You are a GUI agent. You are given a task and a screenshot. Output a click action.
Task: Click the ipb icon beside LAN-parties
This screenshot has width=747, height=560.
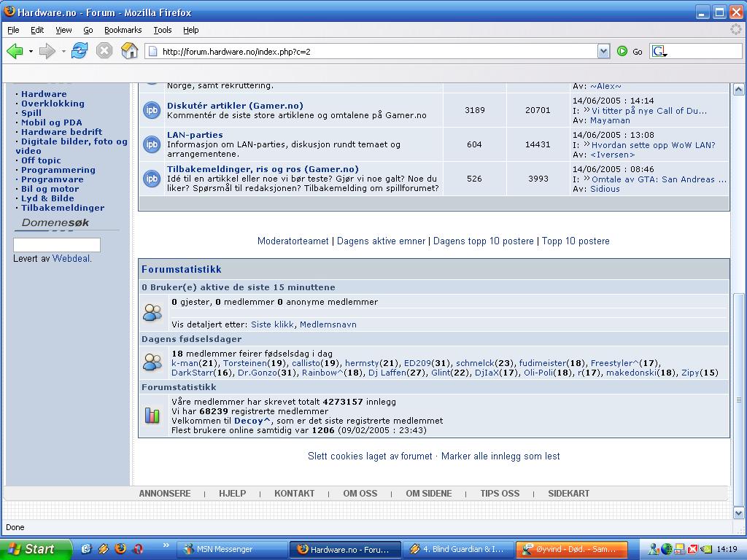(152, 144)
